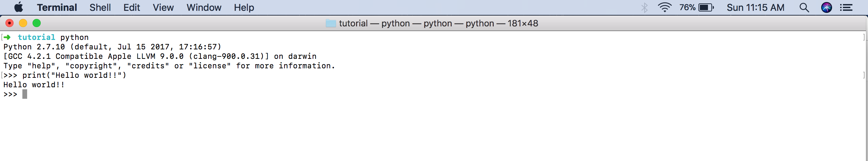Open the Terminal application menu
Screen dimensions: 868x161
tap(57, 7)
